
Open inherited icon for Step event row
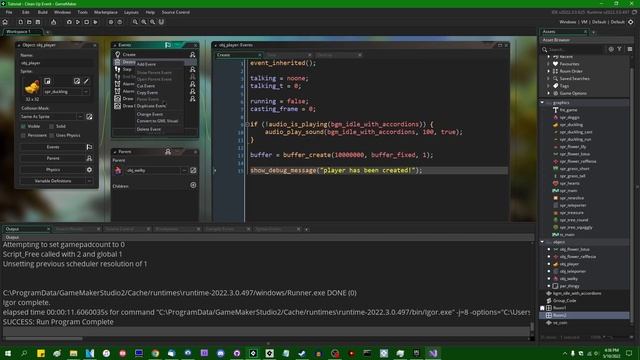point(192,69)
